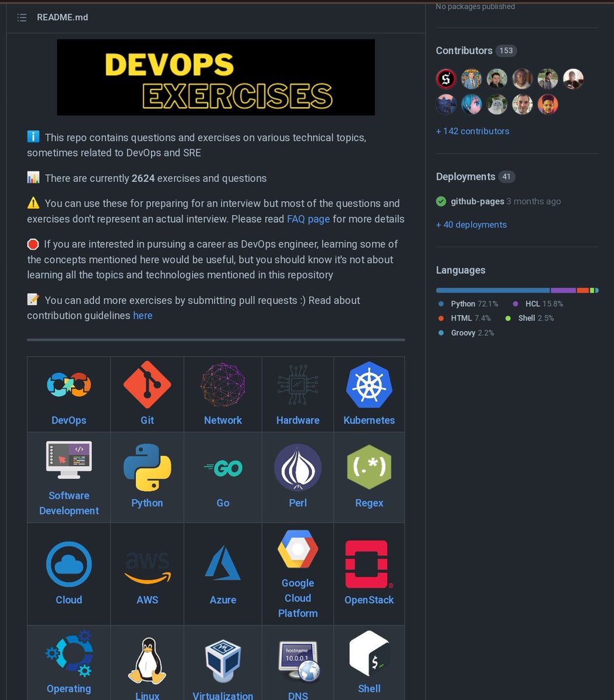
Task: Open the Shell text link in table
Action: coord(369,688)
